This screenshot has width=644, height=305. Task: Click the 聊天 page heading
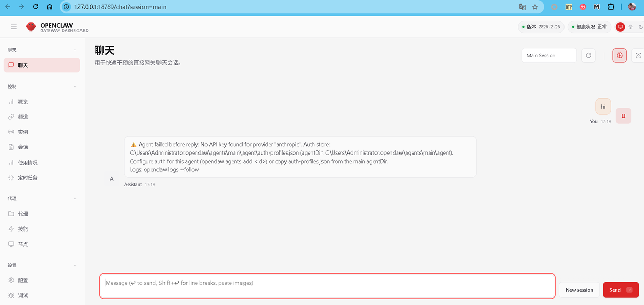tap(105, 50)
